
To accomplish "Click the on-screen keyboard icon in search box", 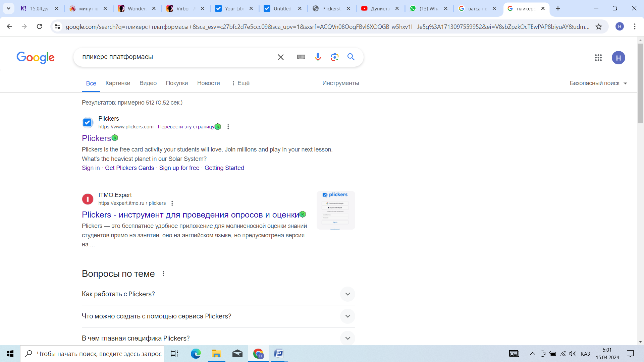I will pyautogui.click(x=301, y=57).
